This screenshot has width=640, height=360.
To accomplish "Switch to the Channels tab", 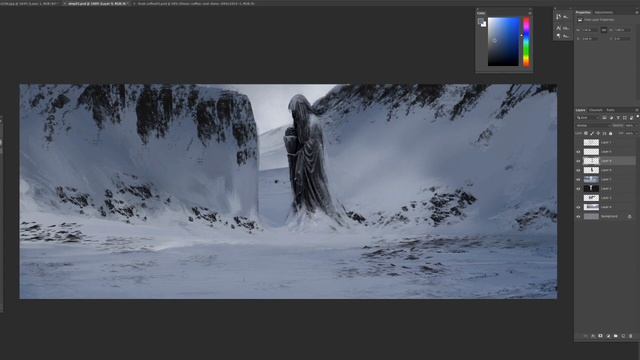I will [x=596, y=110].
